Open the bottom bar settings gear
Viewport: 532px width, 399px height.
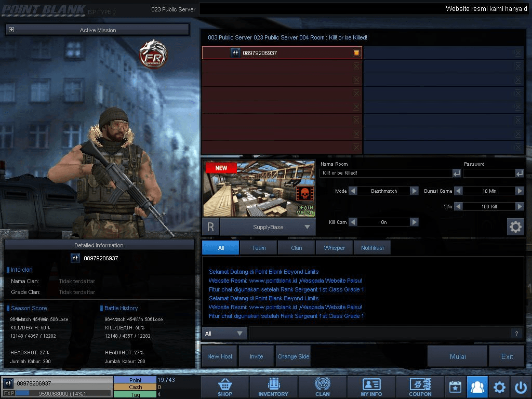(499, 387)
